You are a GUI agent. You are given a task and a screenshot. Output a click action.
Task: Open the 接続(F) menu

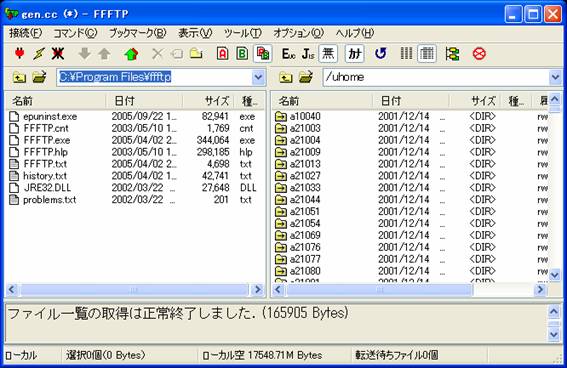pos(26,33)
